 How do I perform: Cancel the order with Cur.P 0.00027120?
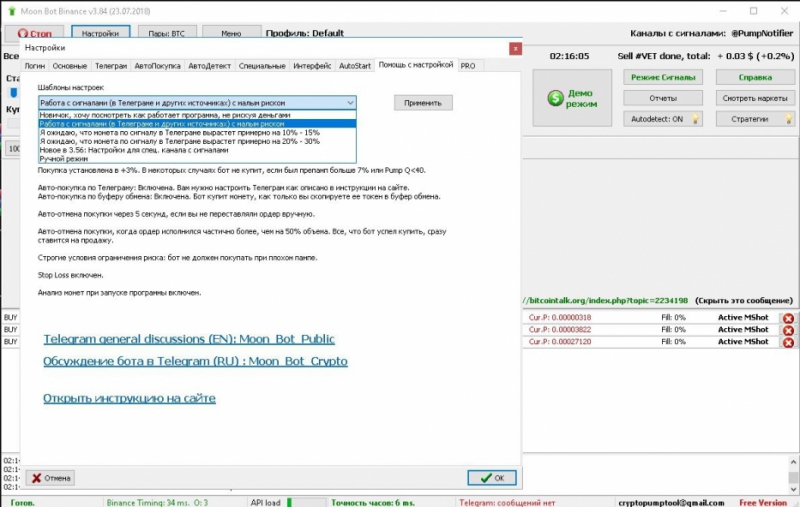pos(788,342)
